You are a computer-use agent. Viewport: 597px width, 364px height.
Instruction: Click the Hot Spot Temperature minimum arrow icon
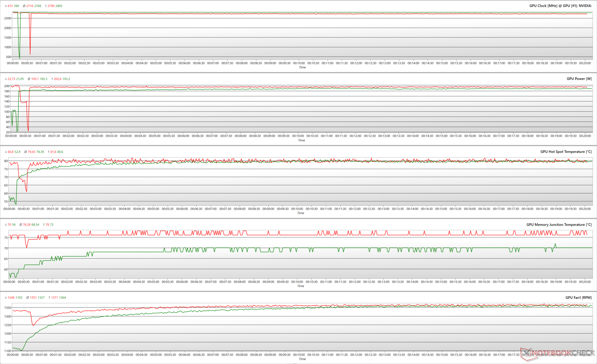coord(6,152)
